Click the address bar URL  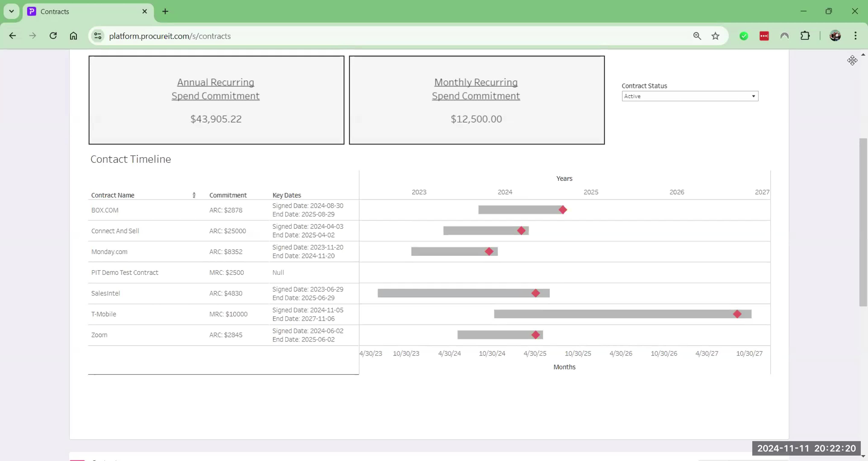coord(170,36)
